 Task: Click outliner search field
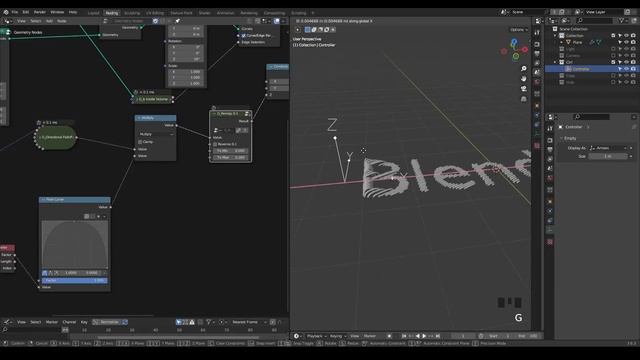point(594,21)
